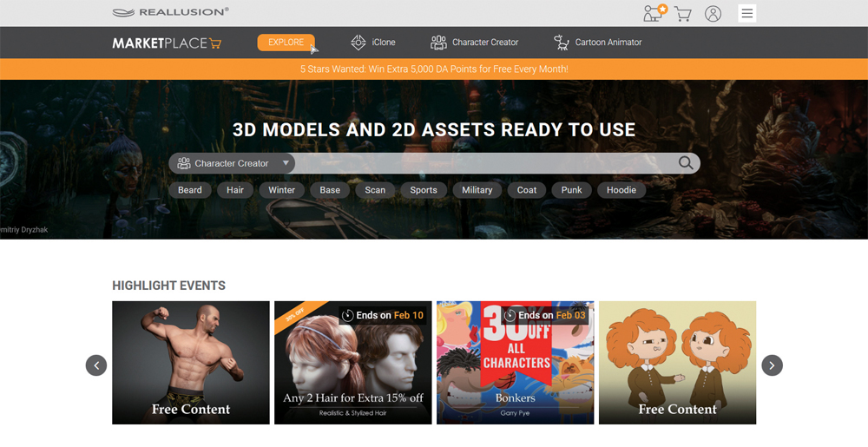
Task: Go to next highlight events slide
Action: click(x=773, y=365)
